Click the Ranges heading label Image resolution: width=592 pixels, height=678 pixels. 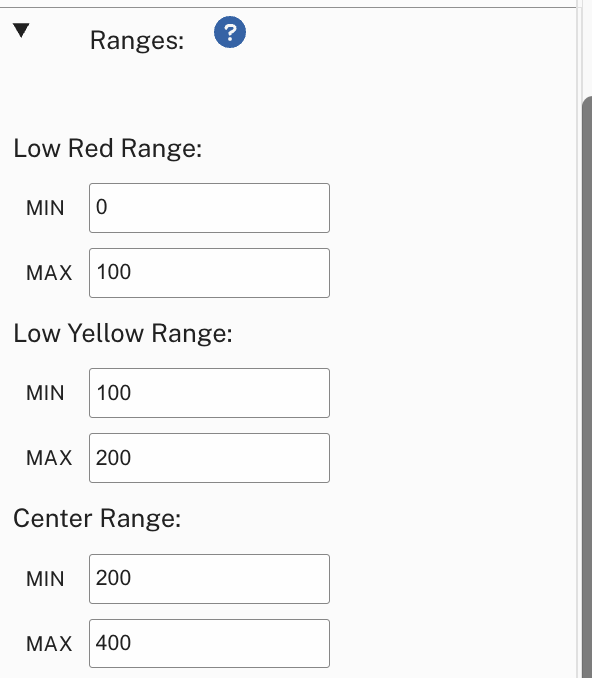click(137, 41)
